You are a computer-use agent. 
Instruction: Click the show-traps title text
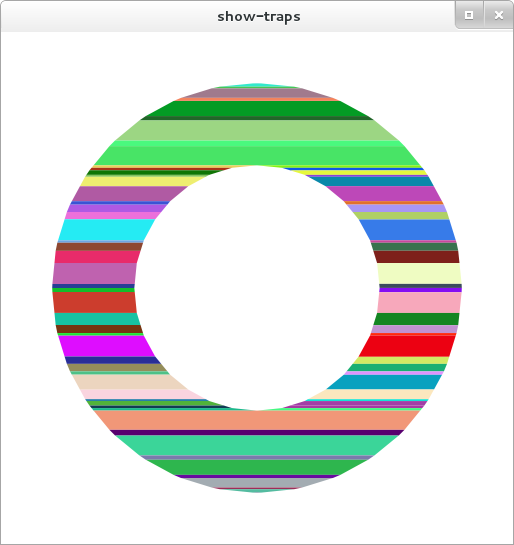tap(259, 17)
